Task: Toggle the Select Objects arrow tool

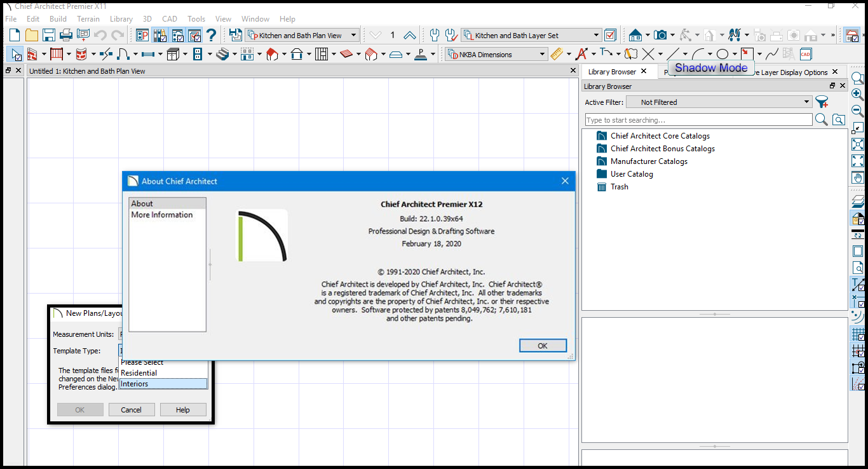Action: [15, 54]
